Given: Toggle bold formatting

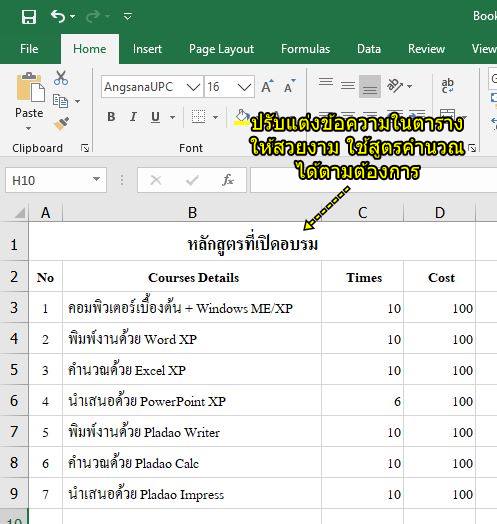Looking at the screenshot, I should click(x=111, y=117).
